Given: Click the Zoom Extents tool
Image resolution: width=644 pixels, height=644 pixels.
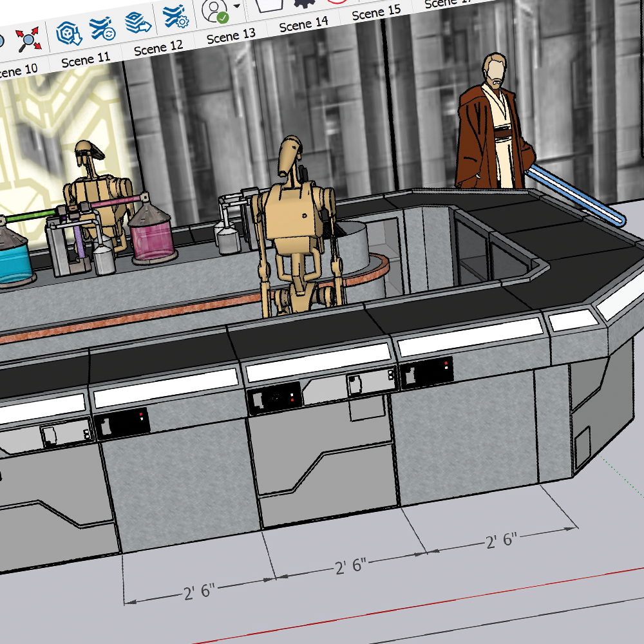Looking at the screenshot, I should pyautogui.click(x=28, y=39).
